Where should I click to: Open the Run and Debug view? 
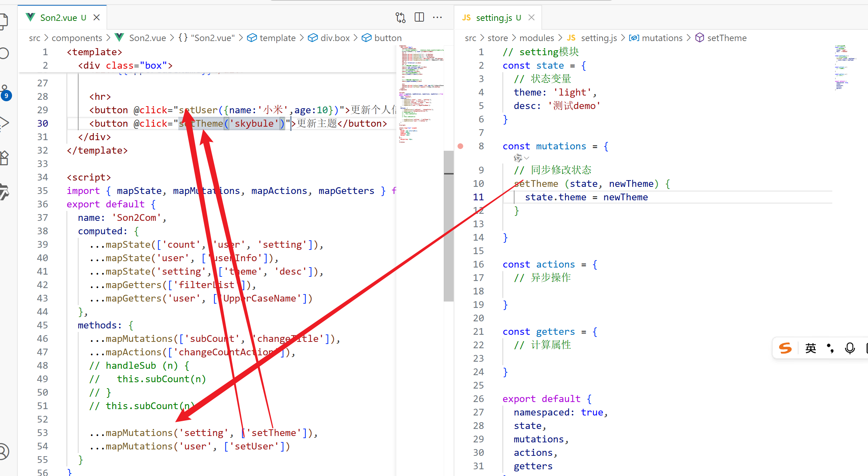click(4, 123)
